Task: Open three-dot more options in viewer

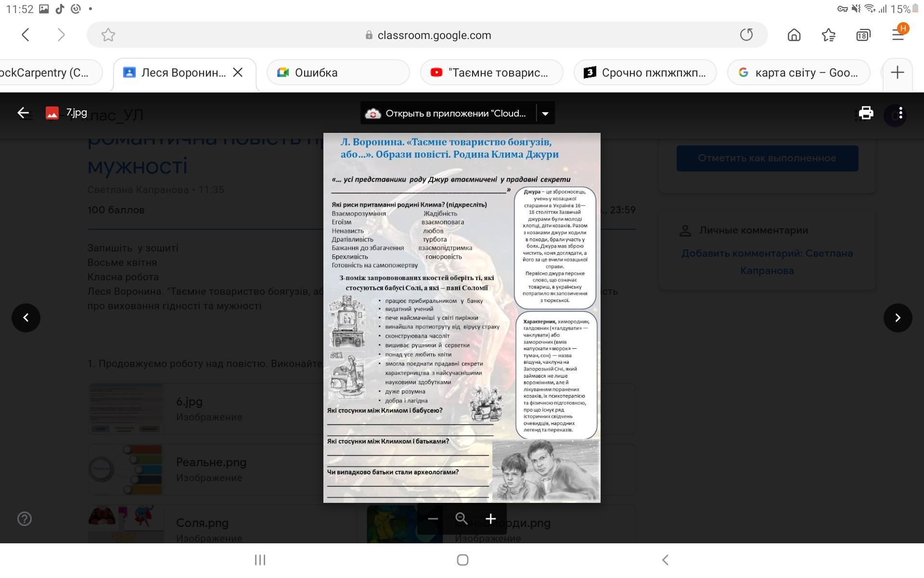Action: [x=900, y=114]
